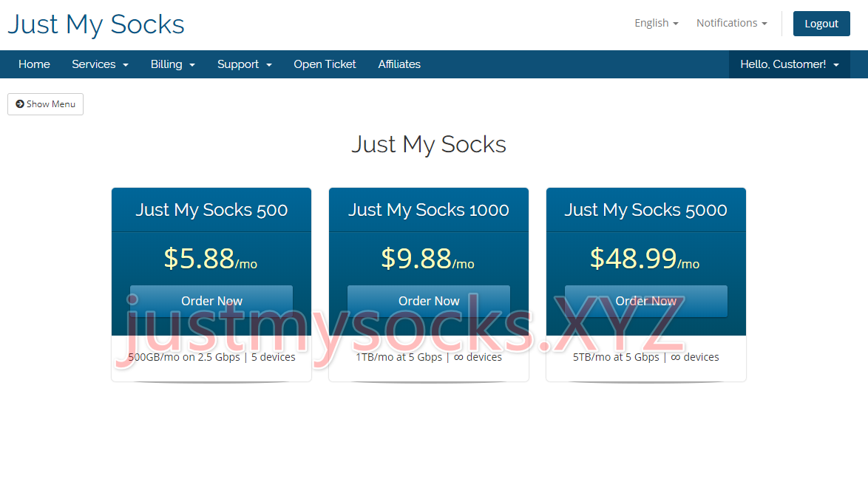Go to the Home menu item
This screenshot has width=868, height=479.
click(34, 64)
